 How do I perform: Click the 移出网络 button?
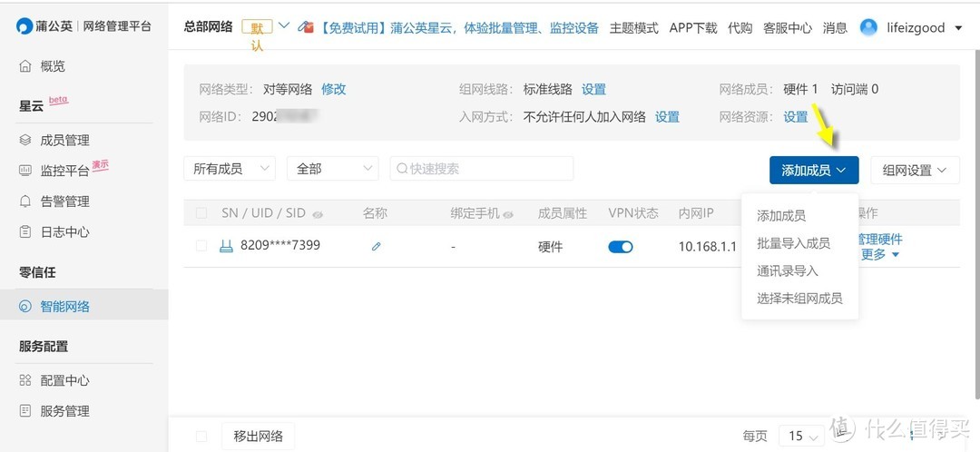[258, 436]
